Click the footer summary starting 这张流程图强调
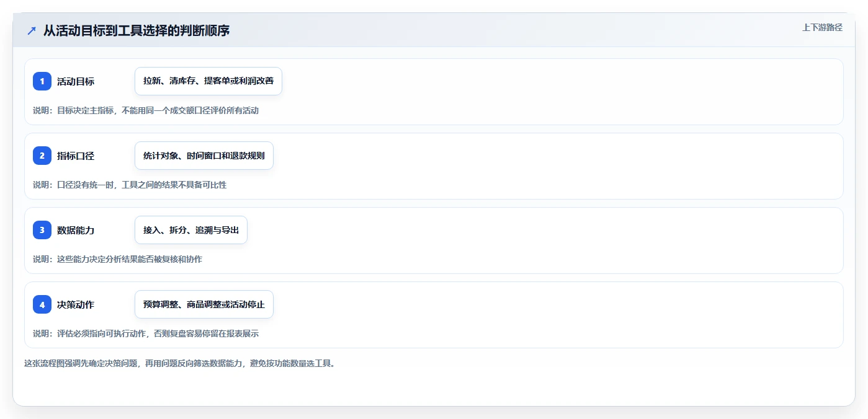The width and height of the screenshot is (868, 419). pyautogui.click(x=181, y=363)
